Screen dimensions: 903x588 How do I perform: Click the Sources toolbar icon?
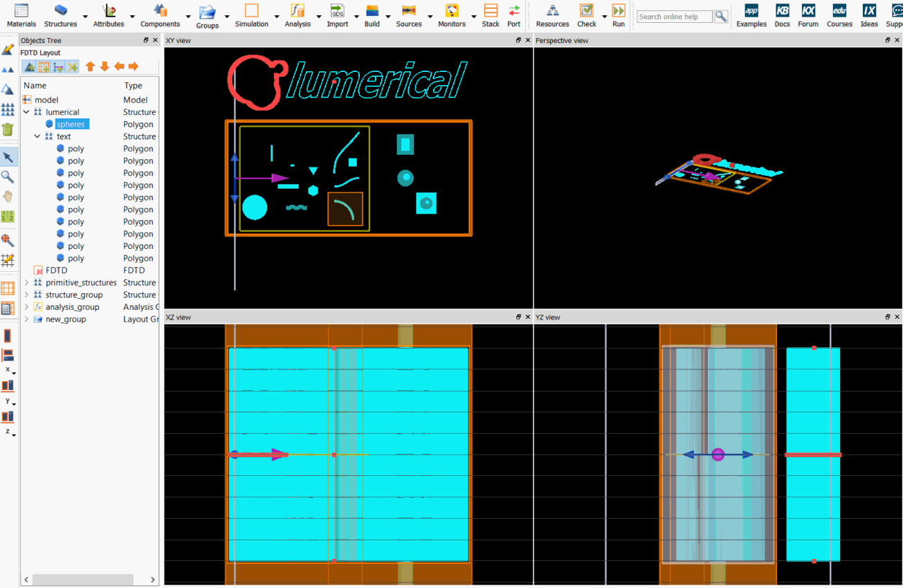409,10
